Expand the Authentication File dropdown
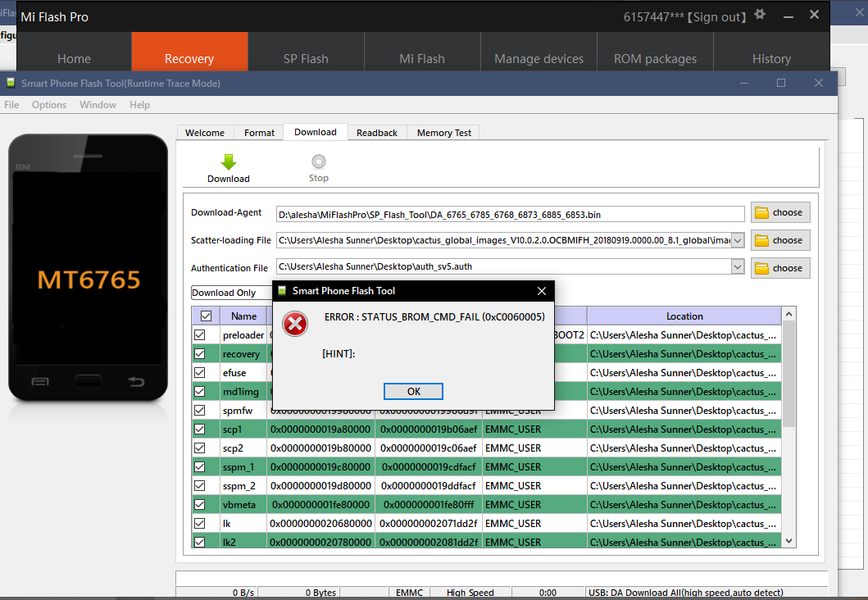 point(737,267)
